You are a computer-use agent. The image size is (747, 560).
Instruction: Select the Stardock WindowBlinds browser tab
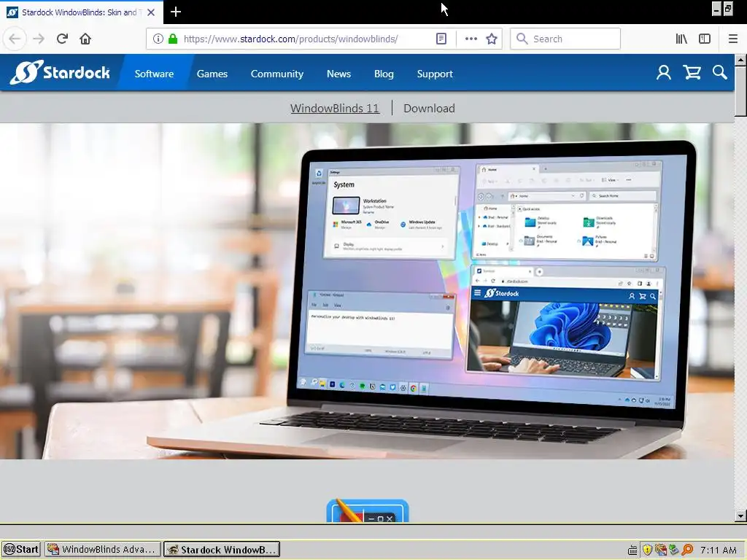pos(82,12)
